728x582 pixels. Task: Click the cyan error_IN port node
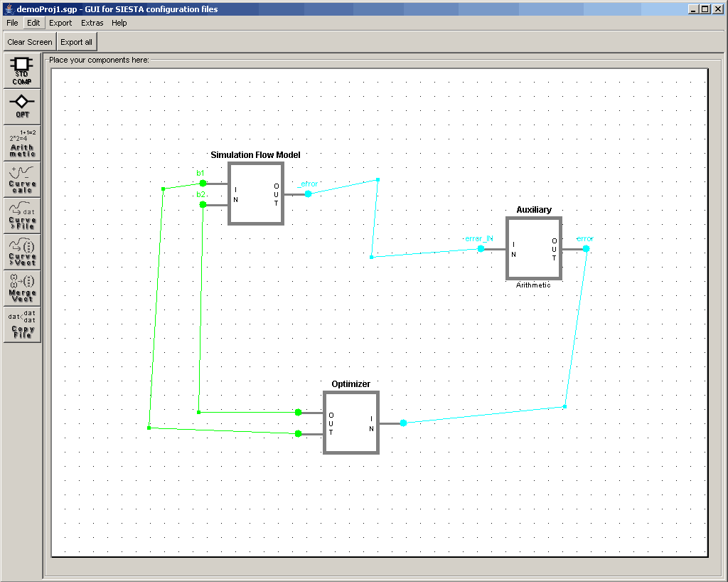[x=481, y=248]
